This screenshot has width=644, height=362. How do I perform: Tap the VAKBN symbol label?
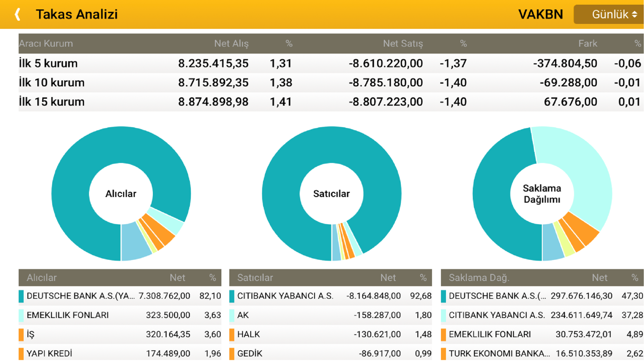(540, 14)
